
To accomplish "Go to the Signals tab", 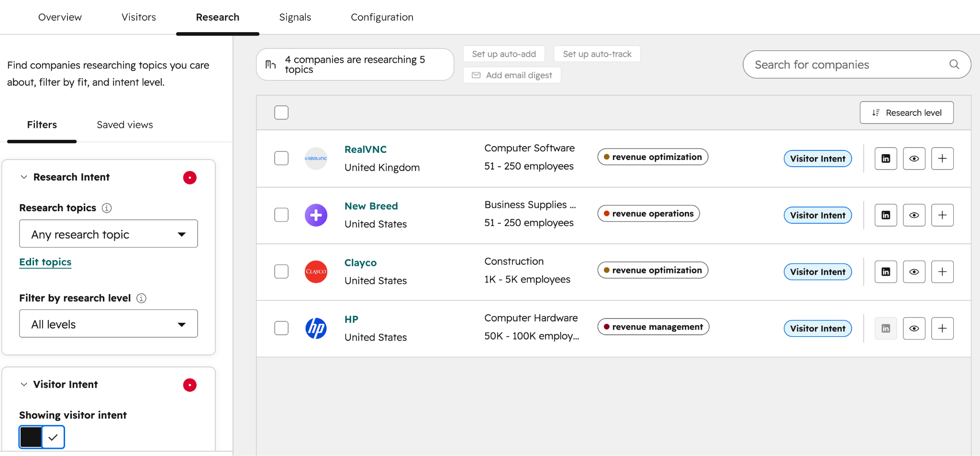I will pyautogui.click(x=295, y=17).
